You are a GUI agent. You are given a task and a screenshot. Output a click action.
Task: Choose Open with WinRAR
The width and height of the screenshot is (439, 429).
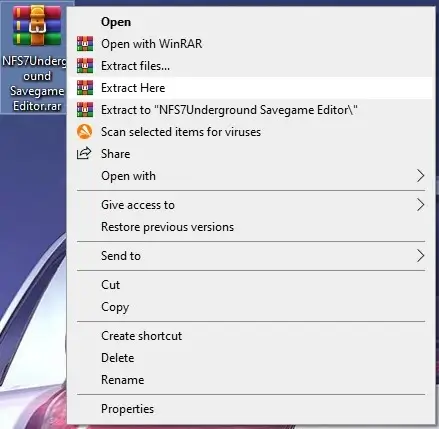(250, 44)
